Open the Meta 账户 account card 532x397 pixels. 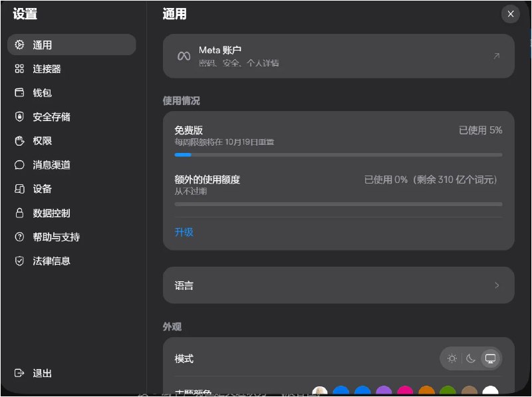click(338, 56)
